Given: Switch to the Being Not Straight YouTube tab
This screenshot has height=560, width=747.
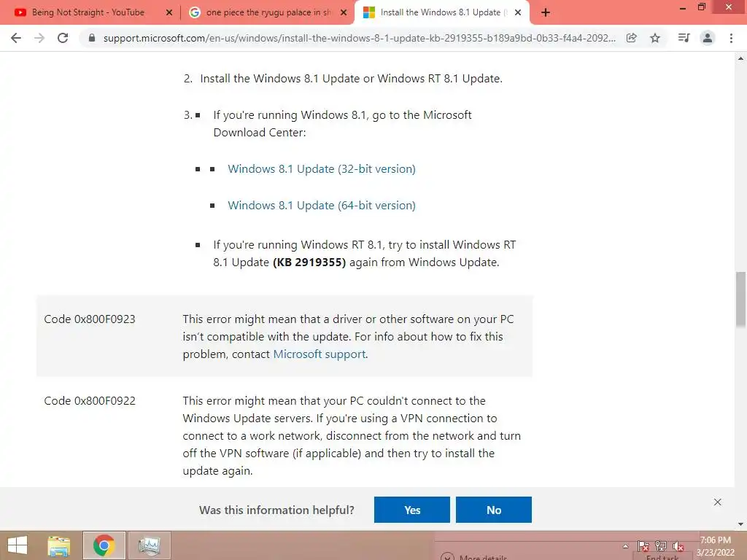Looking at the screenshot, I should coord(88,13).
